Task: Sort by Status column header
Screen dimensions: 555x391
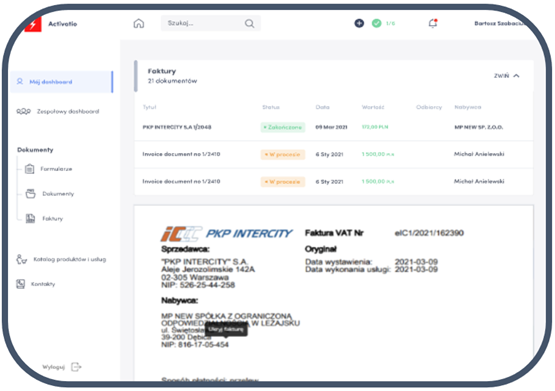Action: click(x=271, y=107)
